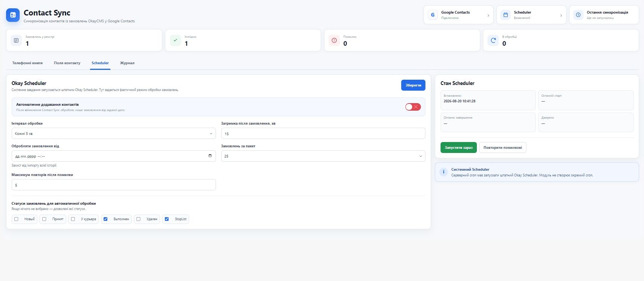The height and width of the screenshot is (281, 644).
Task: Check the Новый status checkbox
Action: (16, 219)
